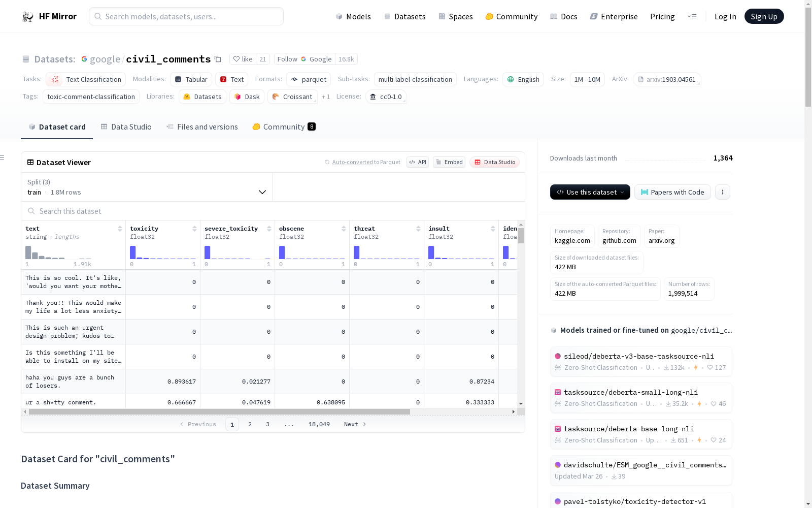This screenshot has width=812, height=508.
Task: Go to page 2 of the dataset rows
Action: coord(250,424)
